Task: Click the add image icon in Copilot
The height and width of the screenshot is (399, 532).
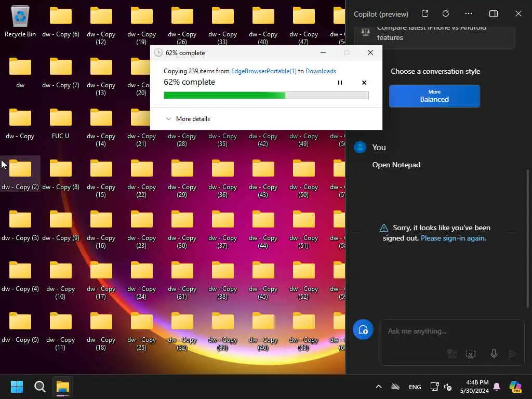Action: coord(451,354)
